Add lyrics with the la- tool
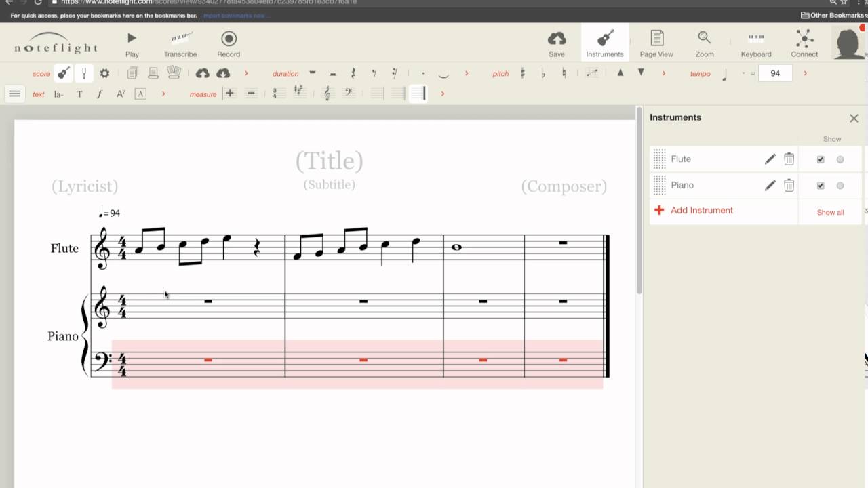 pos(59,94)
